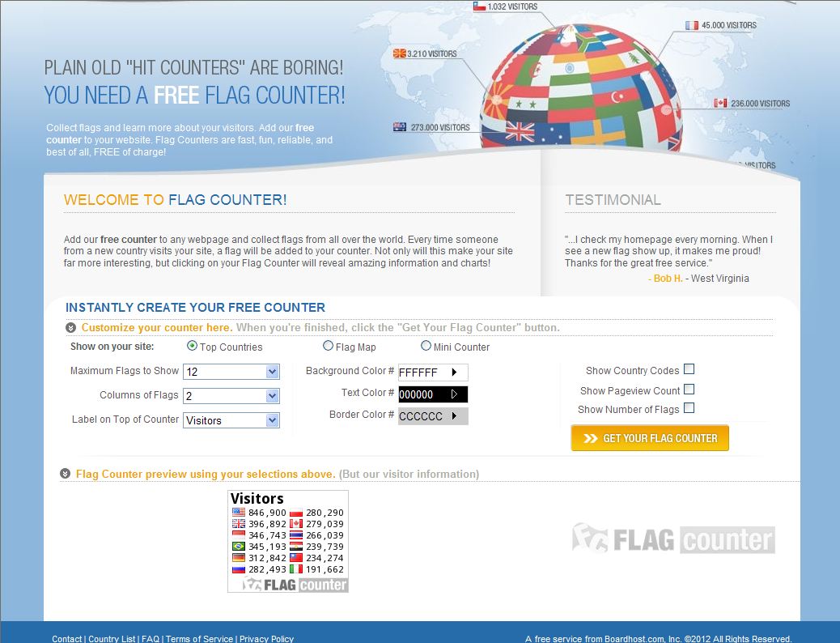
Task: Click the Egypt flag beside 239,739
Action: (x=296, y=547)
